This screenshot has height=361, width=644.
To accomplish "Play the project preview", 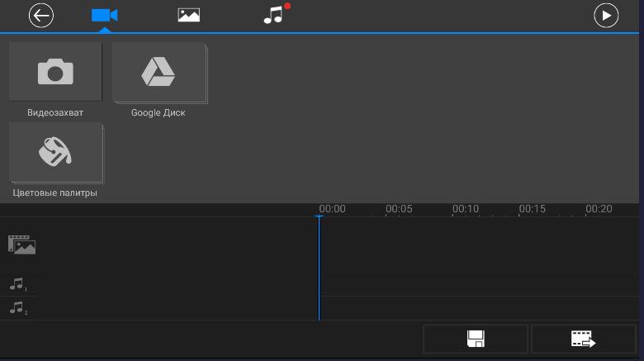I will tap(606, 16).
